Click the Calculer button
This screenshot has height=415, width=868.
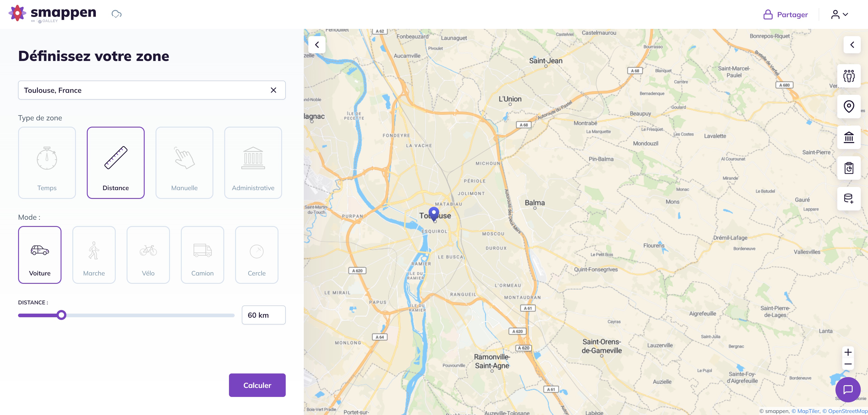coord(257,385)
